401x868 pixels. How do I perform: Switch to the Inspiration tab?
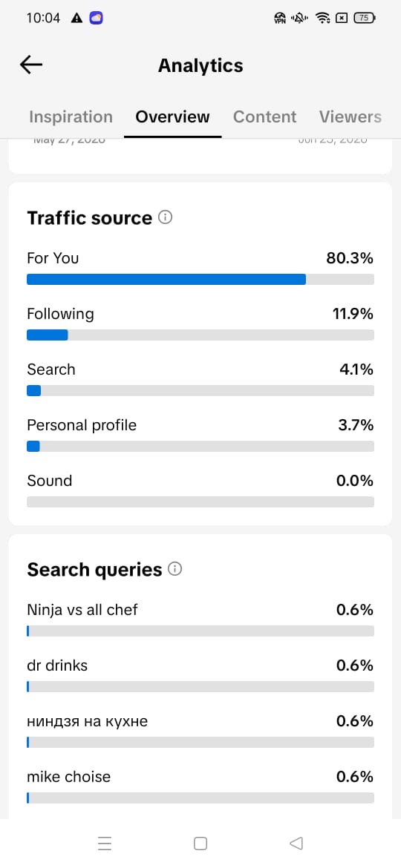tap(71, 116)
